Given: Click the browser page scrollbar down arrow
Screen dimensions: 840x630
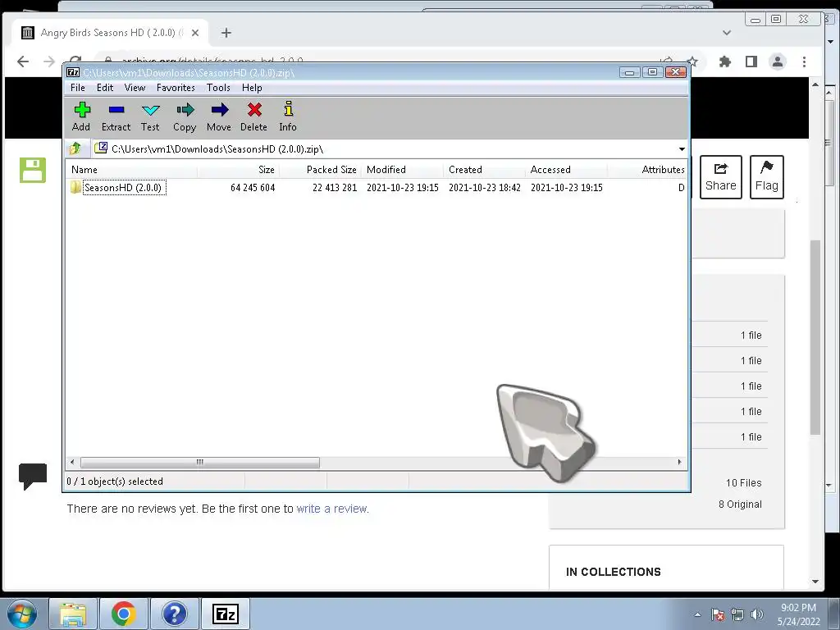Looking at the screenshot, I should point(815,582).
